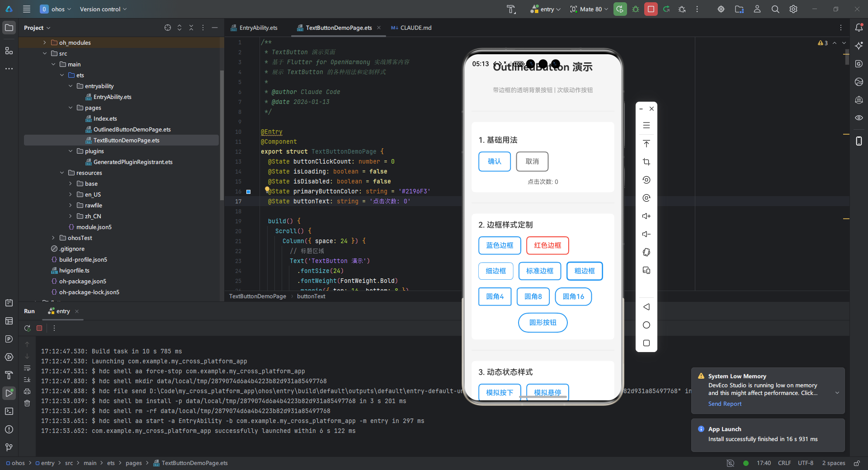Screen dimensions: 868x470
Task: Stop process in Run panel toolbar
Action: click(x=39, y=328)
